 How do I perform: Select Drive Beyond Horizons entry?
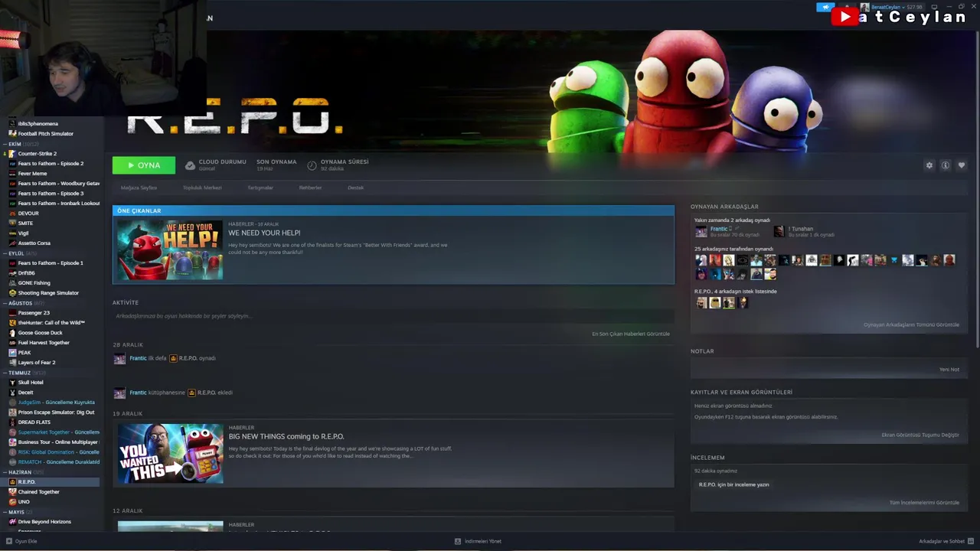[x=44, y=522]
